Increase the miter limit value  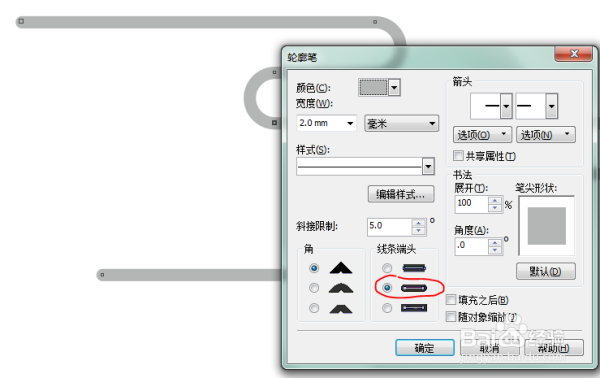[419, 223]
